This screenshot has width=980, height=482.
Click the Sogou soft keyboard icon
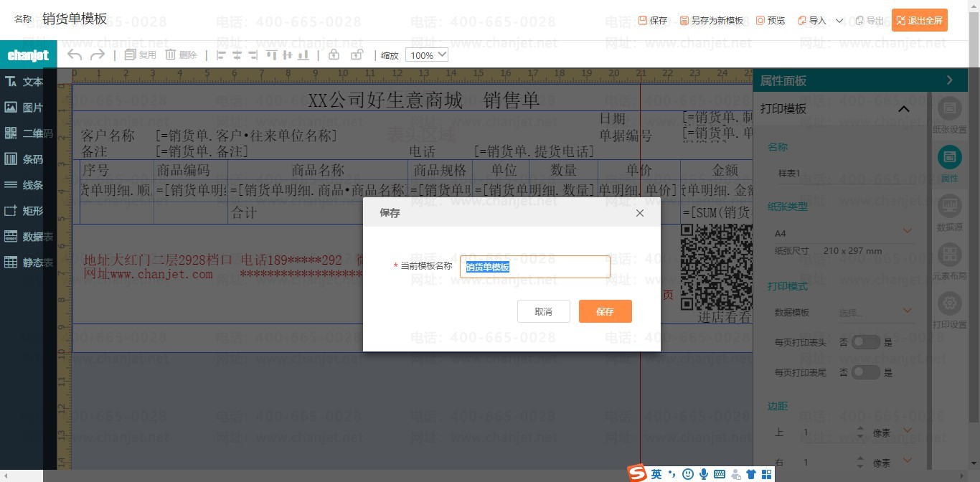pyautogui.click(x=720, y=474)
